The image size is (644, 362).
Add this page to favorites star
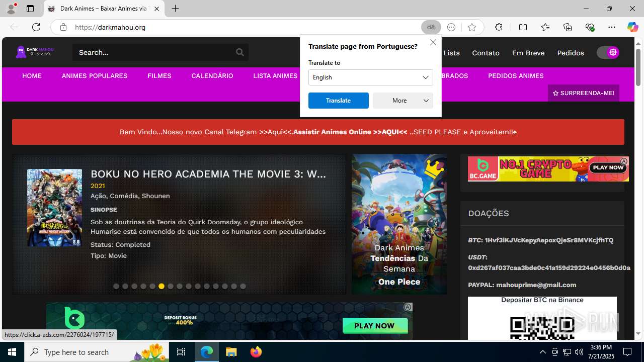click(x=471, y=27)
